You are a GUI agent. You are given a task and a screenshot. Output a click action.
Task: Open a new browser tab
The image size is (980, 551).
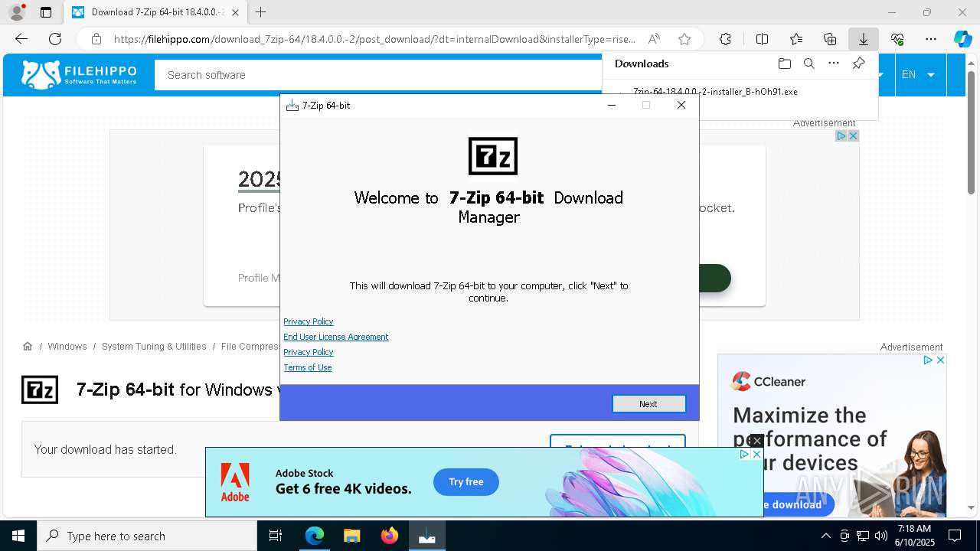coord(261,12)
